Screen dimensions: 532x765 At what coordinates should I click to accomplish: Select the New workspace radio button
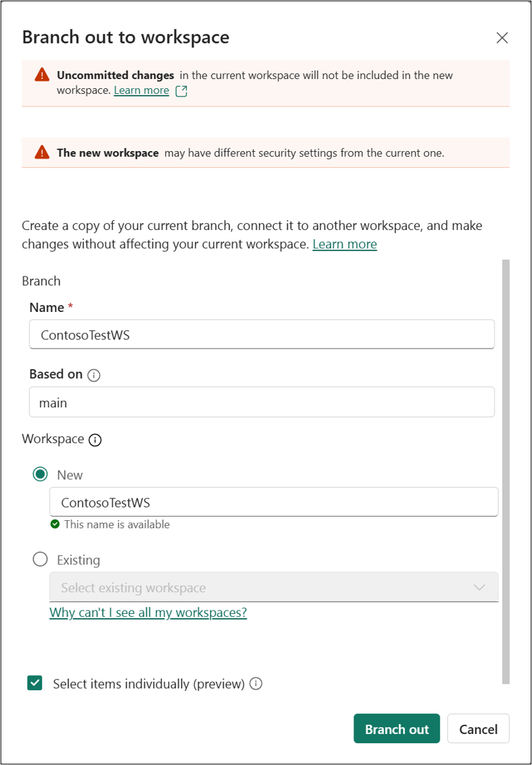pos(40,474)
